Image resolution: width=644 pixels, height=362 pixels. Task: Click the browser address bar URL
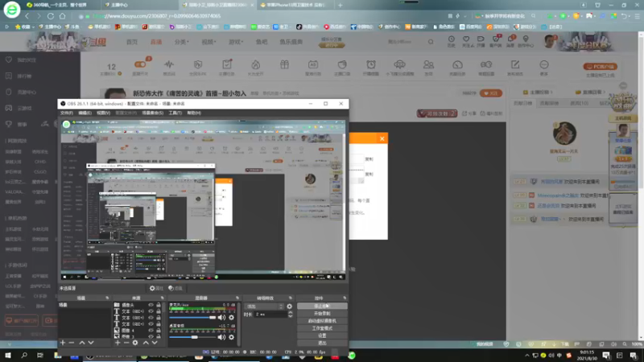(x=156, y=16)
